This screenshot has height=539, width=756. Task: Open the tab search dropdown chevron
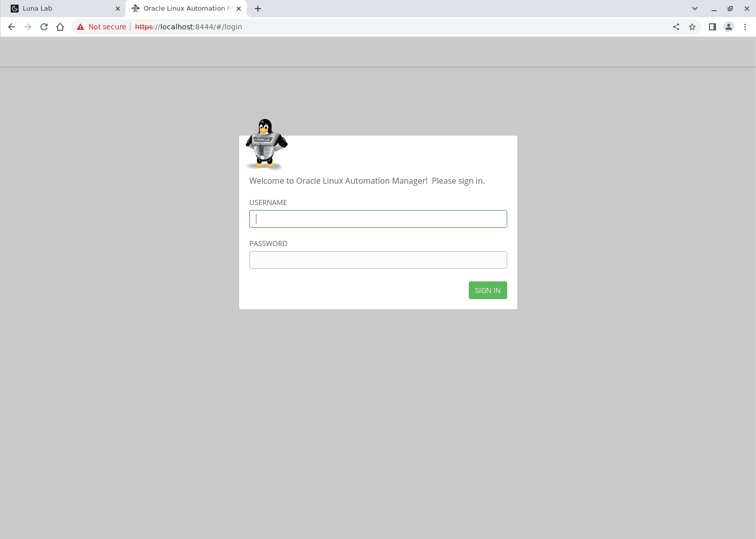[x=695, y=9]
